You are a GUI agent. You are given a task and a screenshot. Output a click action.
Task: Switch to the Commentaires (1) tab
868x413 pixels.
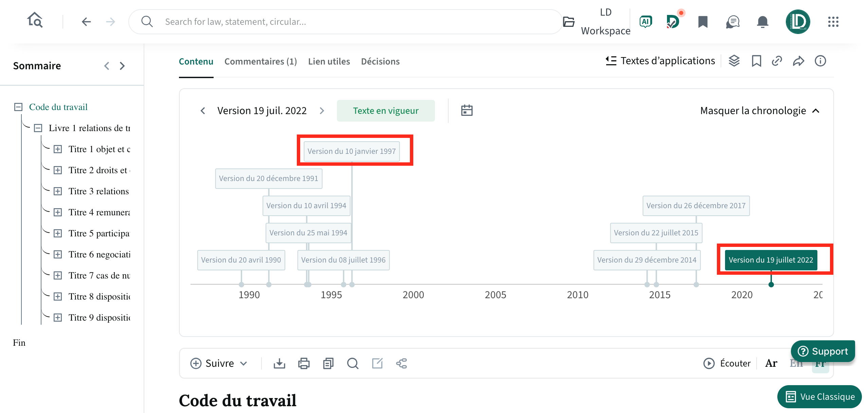pyautogui.click(x=260, y=61)
